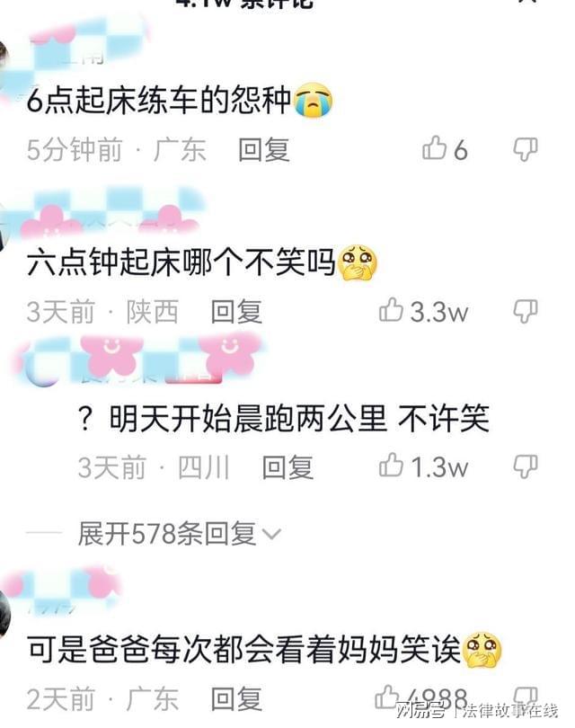Reply to the 2天前 广东 comment
Viewport: 575px width, 728px height.
click(236, 698)
